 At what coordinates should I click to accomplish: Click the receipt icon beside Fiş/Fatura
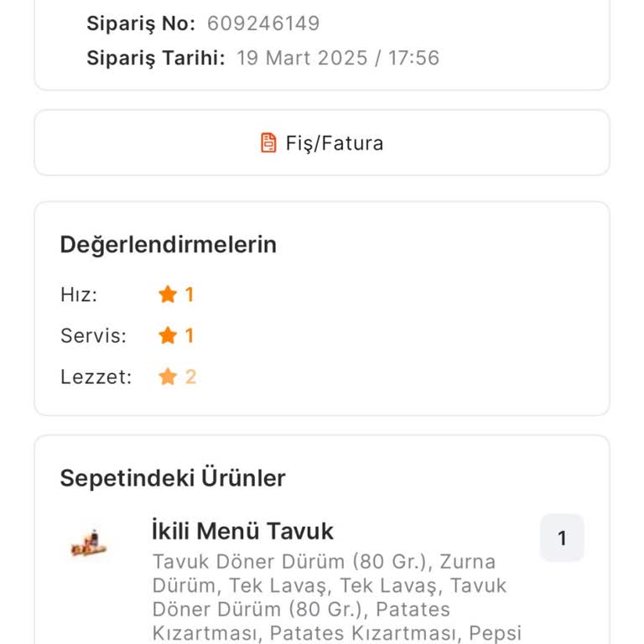[x=268, y=143]
